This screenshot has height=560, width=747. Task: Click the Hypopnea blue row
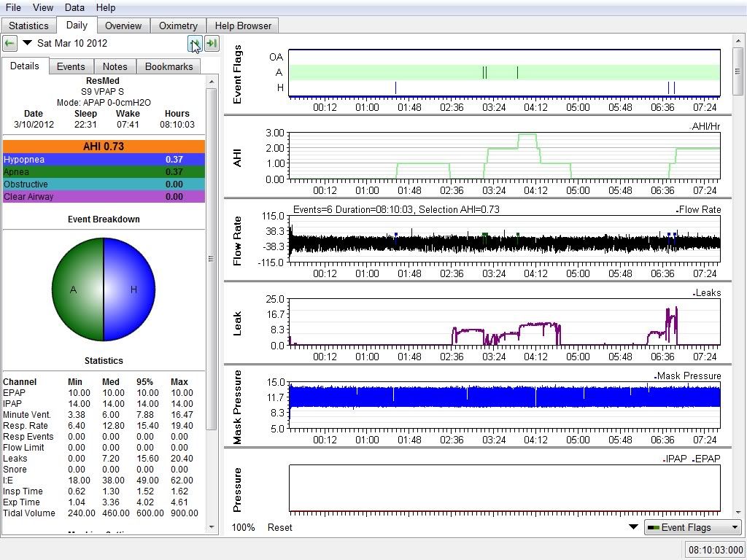[104, 159]
